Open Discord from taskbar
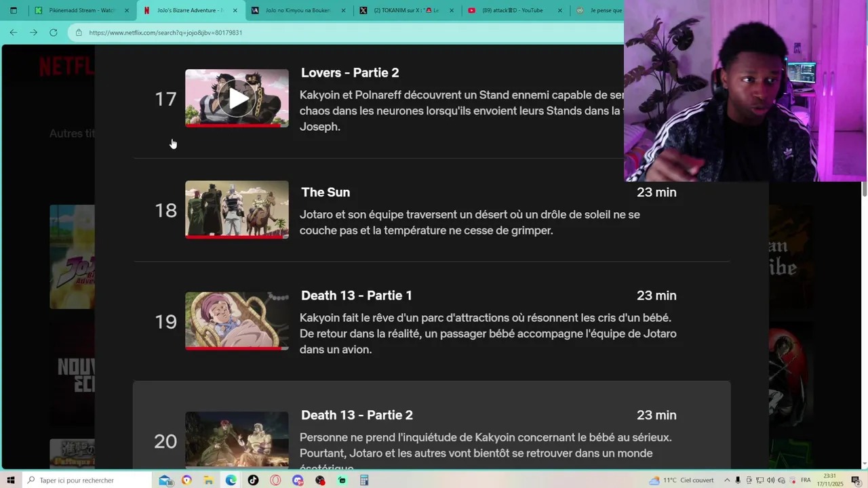This screenshot has width=868, height=488. click(298, 480)
